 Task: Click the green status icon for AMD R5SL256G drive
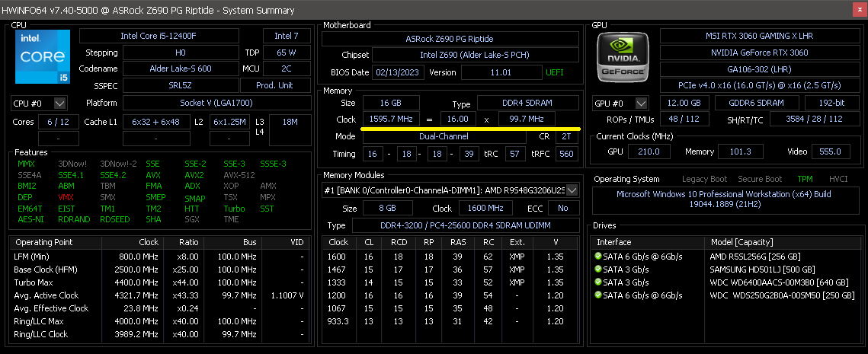pos(598,257)
